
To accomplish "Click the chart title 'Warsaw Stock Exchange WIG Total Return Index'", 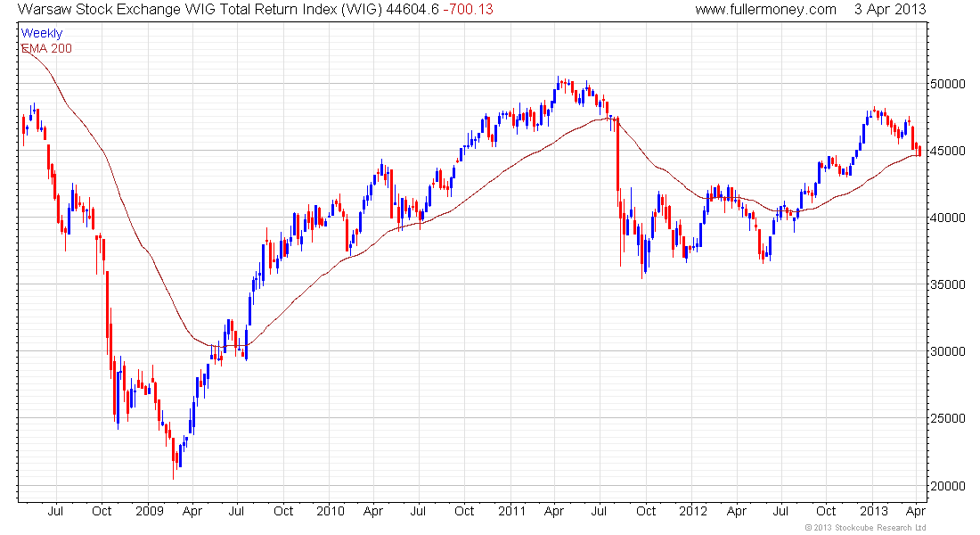I will click(200, 10).
